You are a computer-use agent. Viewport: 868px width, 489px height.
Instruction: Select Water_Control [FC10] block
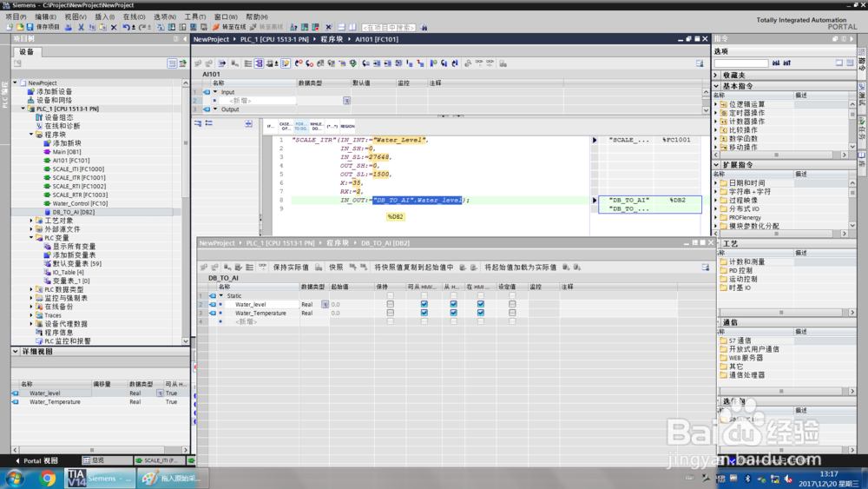(x=80, y=203)
